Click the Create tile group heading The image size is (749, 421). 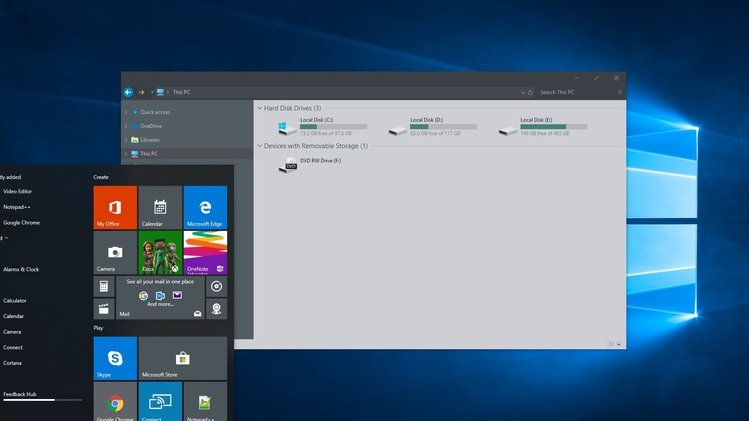[x=101, y=177]
